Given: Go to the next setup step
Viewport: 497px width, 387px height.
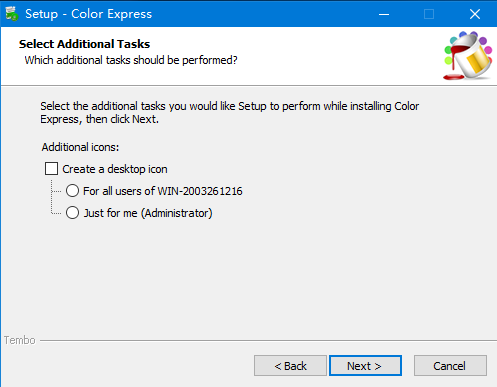Looking at the screenshot, I should click(x=365, y=366).
